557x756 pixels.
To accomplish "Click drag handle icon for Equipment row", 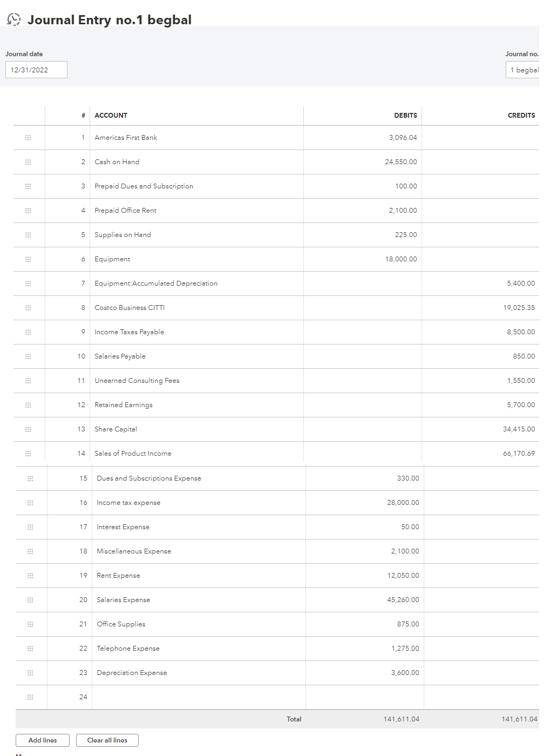I will pyautogui.click(x=28, y=259).
